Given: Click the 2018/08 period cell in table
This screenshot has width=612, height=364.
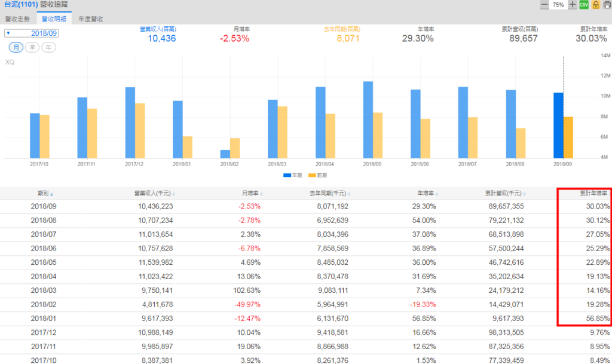Looking at the screenshot, I should point(44,221).
